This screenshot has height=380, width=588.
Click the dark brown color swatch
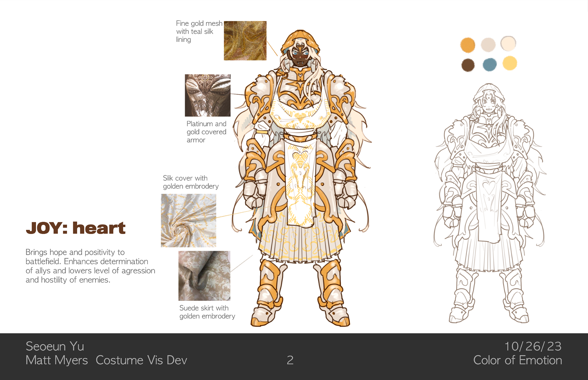pyautogui.click(x=468, y=65)
